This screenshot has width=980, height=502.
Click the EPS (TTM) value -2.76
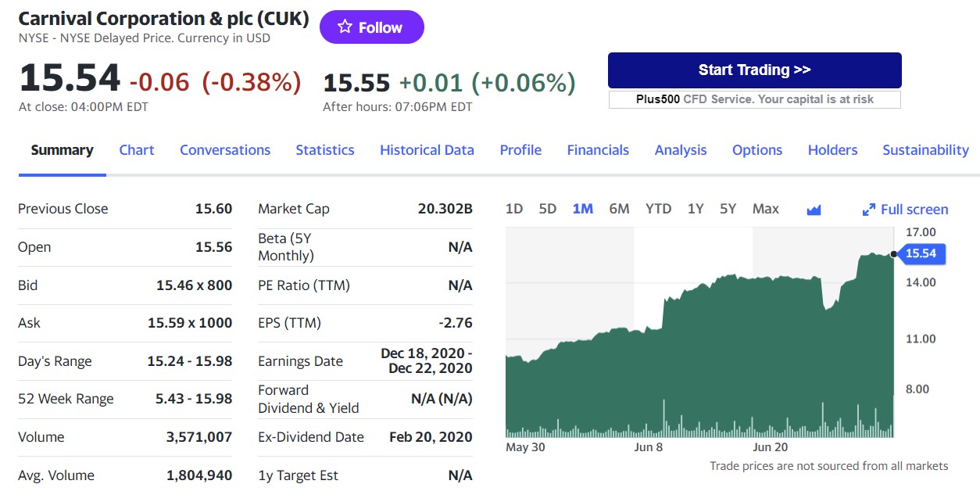456,323
